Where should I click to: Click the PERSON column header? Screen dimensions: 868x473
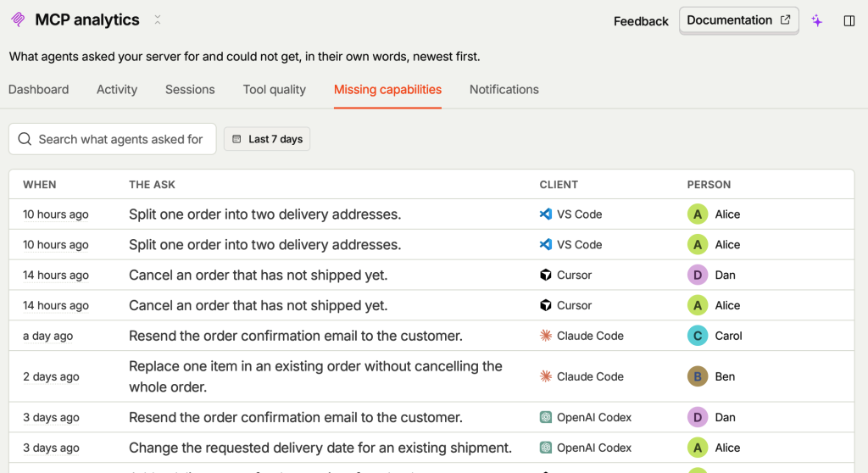[709, 185]
